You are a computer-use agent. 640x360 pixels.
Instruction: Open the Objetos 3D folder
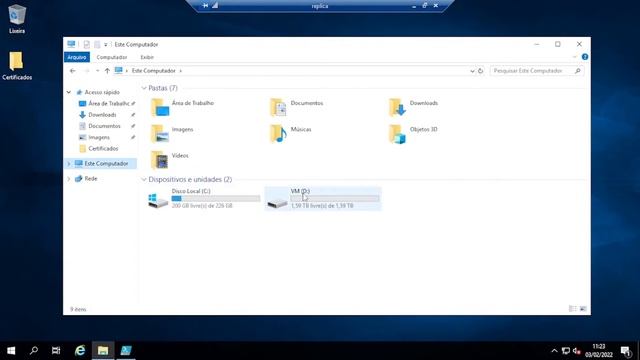point(413,133)
